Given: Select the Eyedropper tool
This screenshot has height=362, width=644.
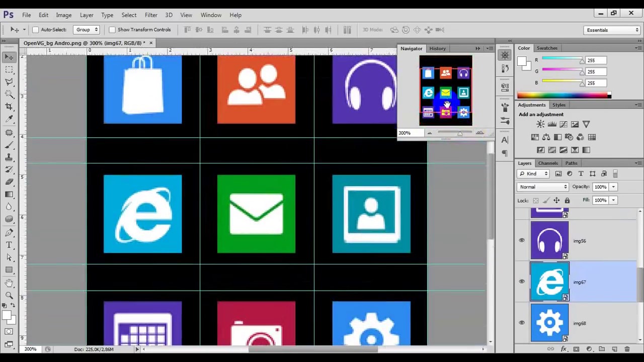Looking at the screenshot, I should (9, 119).
